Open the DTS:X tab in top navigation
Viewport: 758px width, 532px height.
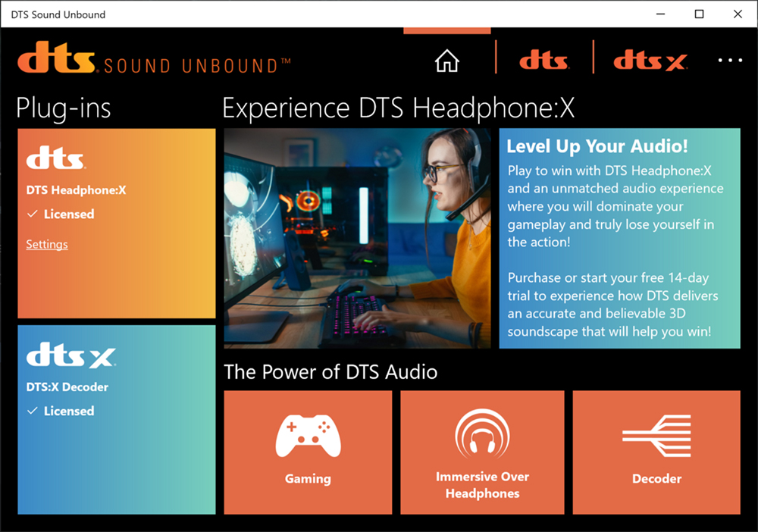[650, 61]
